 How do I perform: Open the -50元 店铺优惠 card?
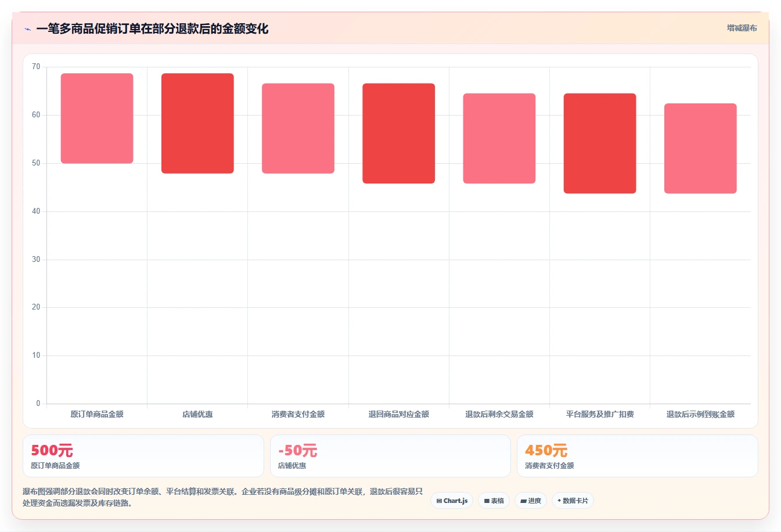click(x=390, y=456)
